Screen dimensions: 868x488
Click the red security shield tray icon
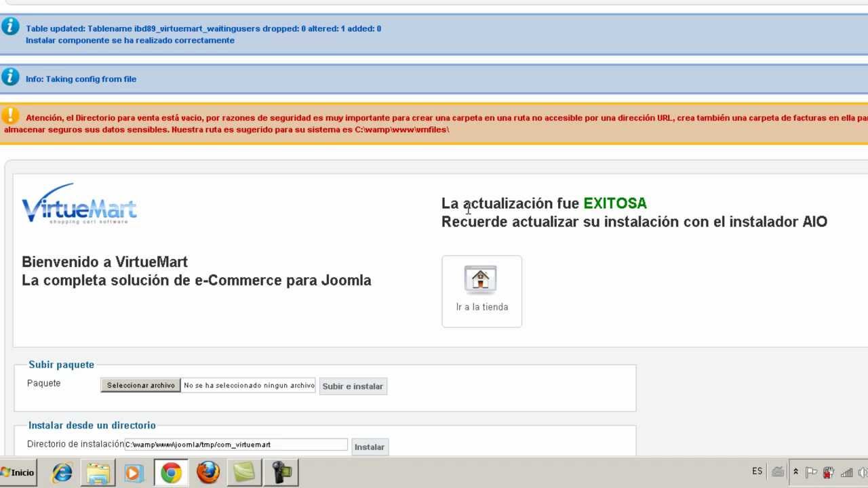point(829,472)
